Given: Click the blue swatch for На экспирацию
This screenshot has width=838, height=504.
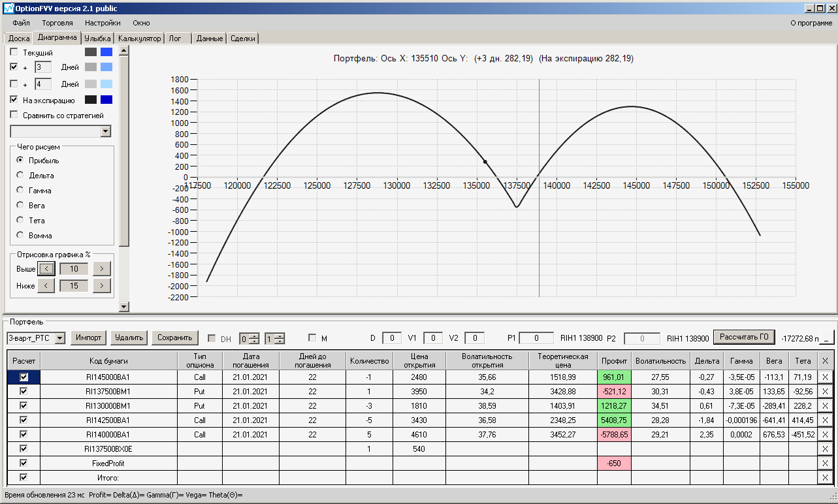Looking at the screenshot, I should point(106,100).
